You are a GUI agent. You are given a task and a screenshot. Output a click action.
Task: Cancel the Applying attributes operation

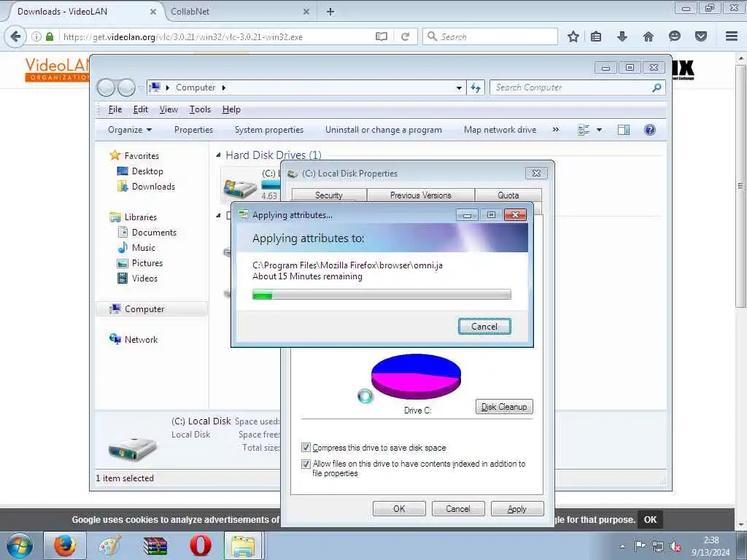(484, 326)
